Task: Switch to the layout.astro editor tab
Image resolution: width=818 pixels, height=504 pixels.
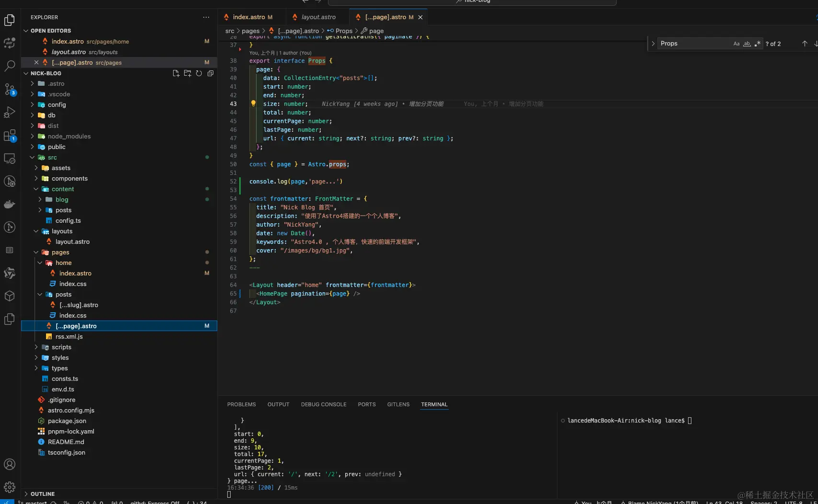Action: [318, 17]
